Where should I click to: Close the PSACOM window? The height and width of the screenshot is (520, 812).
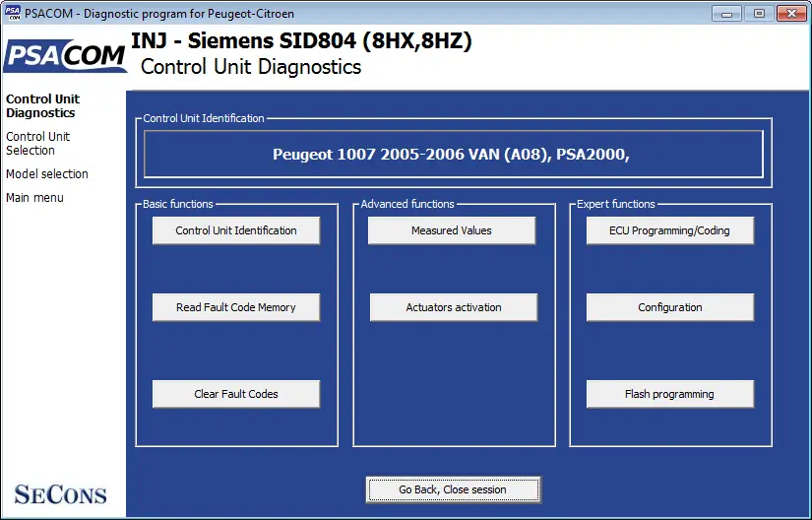[791, 14]
